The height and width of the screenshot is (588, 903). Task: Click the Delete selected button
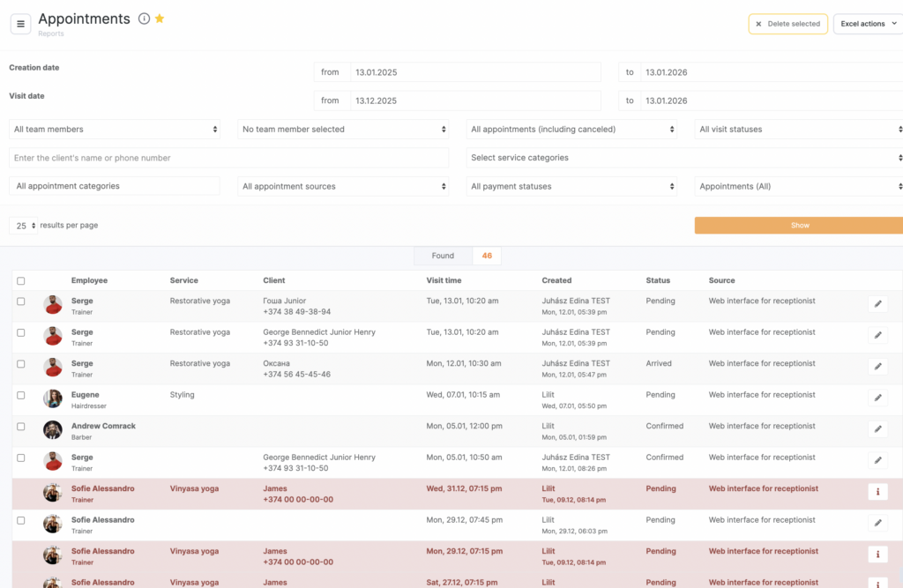787,24
